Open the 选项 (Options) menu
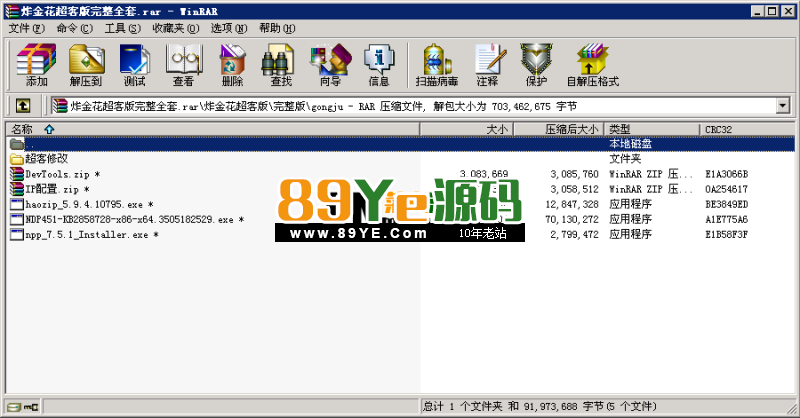Image resolution: width=800 pixels, height=418 pixels. click(222, 28)
